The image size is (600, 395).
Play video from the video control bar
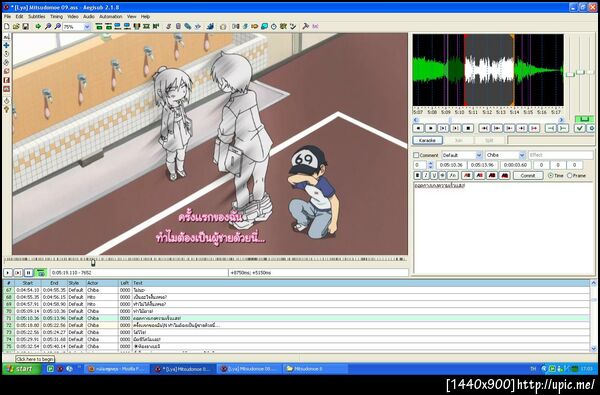[x=8, y=273]
